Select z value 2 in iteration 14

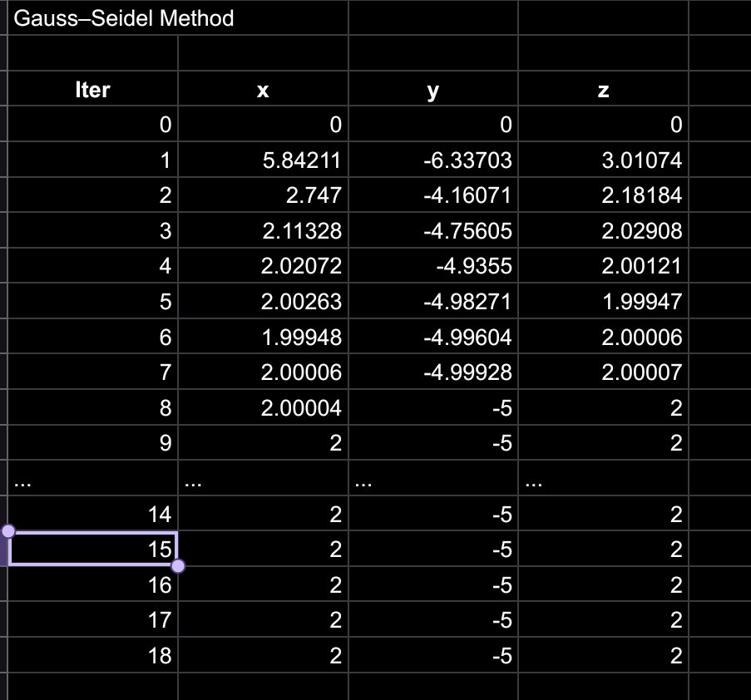(604, 514)
